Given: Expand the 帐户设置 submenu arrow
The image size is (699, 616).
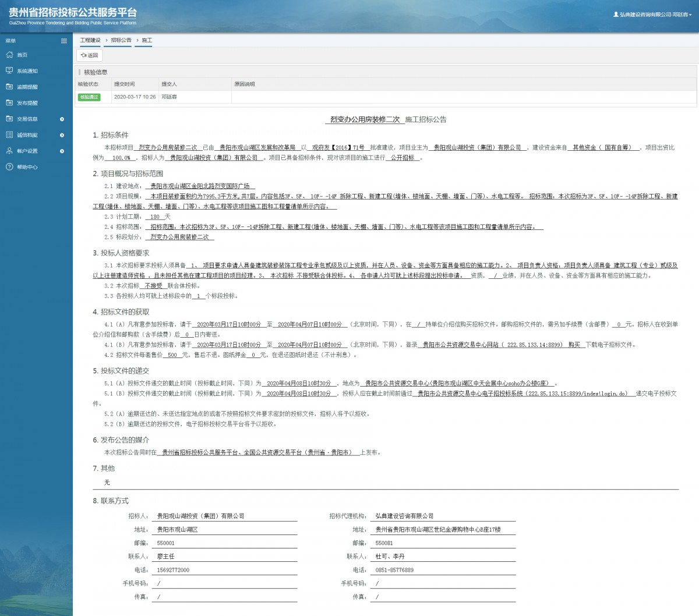Looking at the screenshot, I should pyautogui.click(x=62, y=151).
